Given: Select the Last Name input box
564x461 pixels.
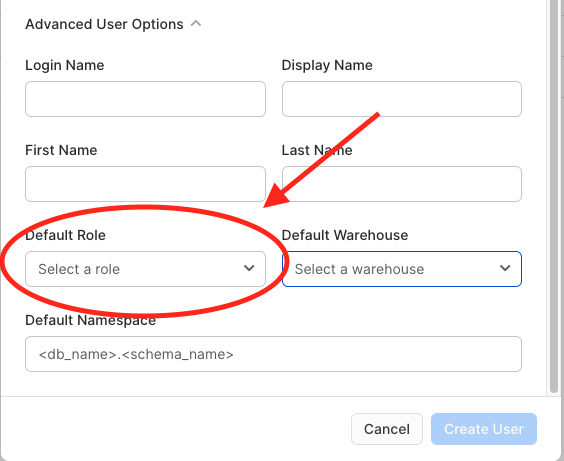Looking at the screenshot, I should tap(402, 184).
